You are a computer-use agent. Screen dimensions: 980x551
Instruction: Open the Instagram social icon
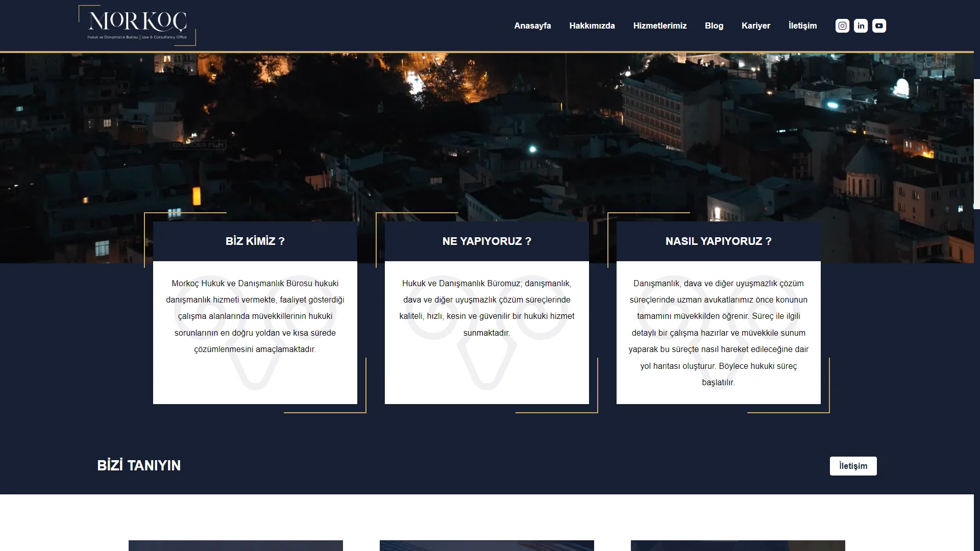click(842, 26)
